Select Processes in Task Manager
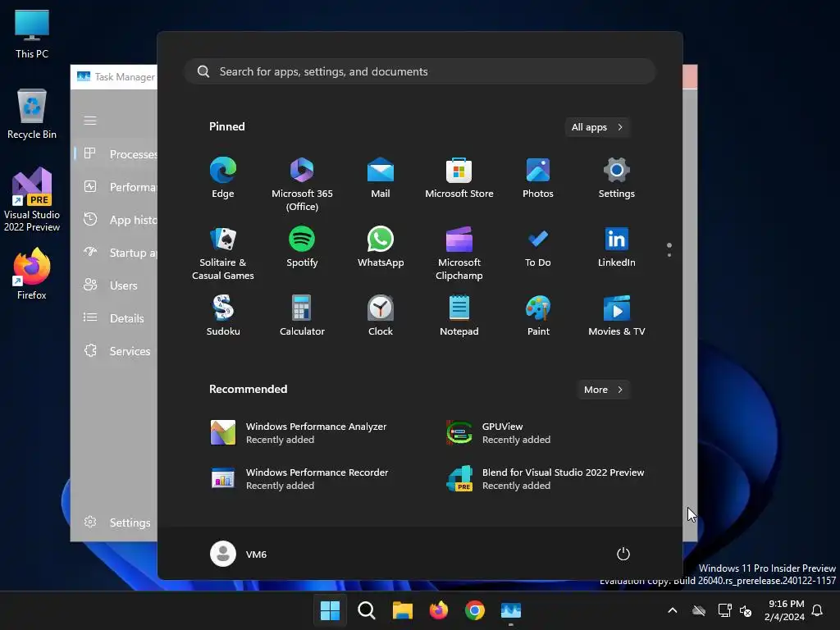The height and width of the screenshot is (630, 840). pos(116,154)
